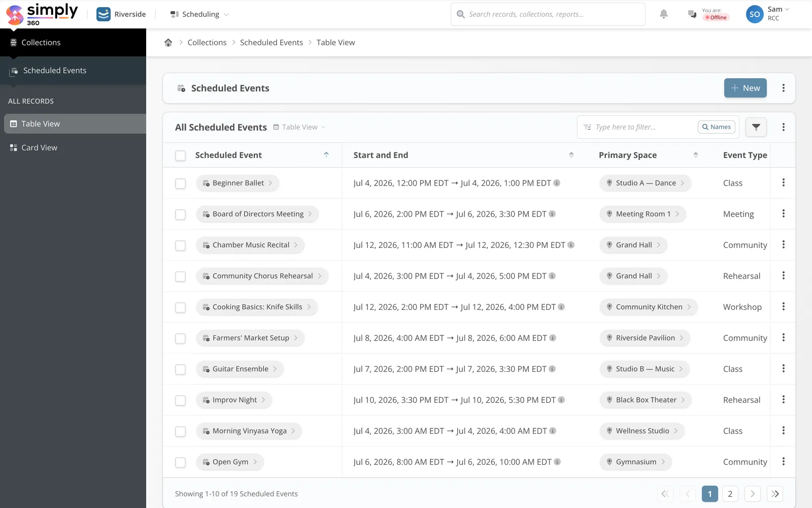This screenshot has height=508, width=812.
Task: Expand the Scheduling module dropdown
Action: (199, 14)
